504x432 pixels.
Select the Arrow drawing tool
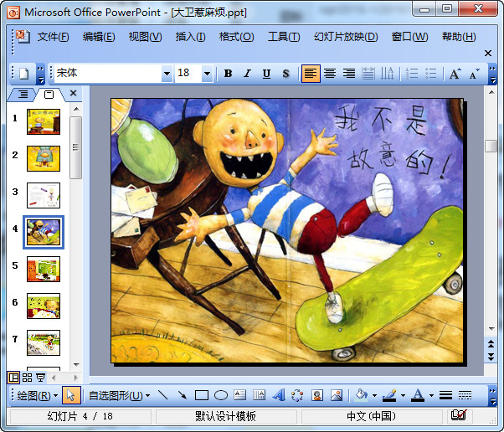[x=183, y=395]
